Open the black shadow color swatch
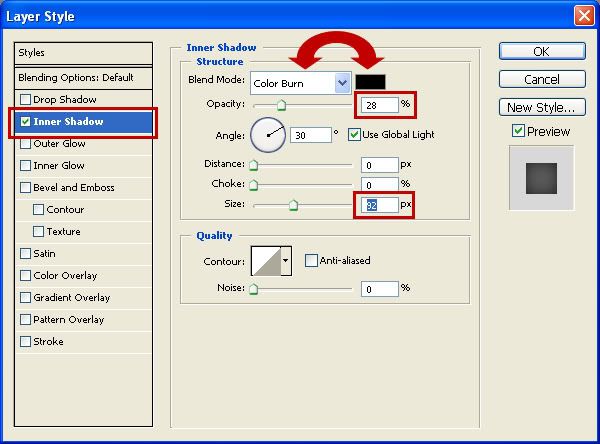 tap(370, 82)
